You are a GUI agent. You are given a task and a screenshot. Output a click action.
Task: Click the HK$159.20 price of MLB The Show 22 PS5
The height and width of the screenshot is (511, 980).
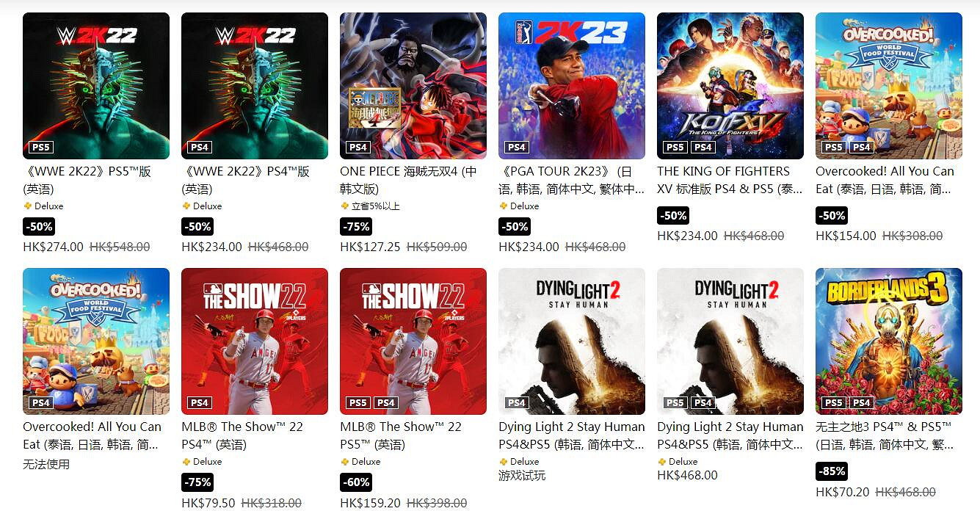tap(370, 503)
